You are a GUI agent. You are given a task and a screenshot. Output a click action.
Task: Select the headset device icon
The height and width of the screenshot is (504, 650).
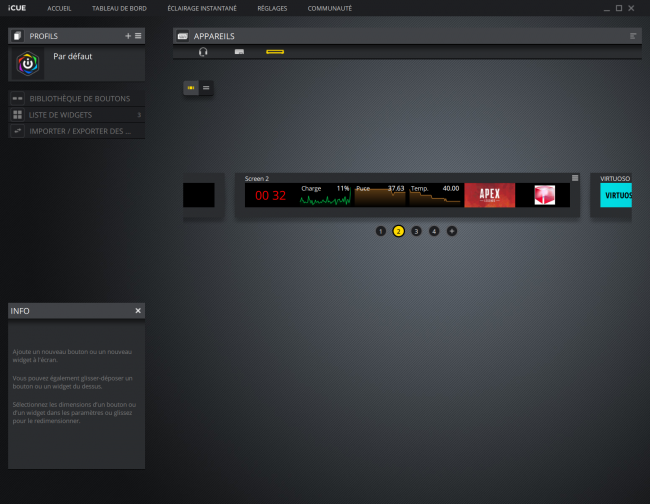point(203,52)
